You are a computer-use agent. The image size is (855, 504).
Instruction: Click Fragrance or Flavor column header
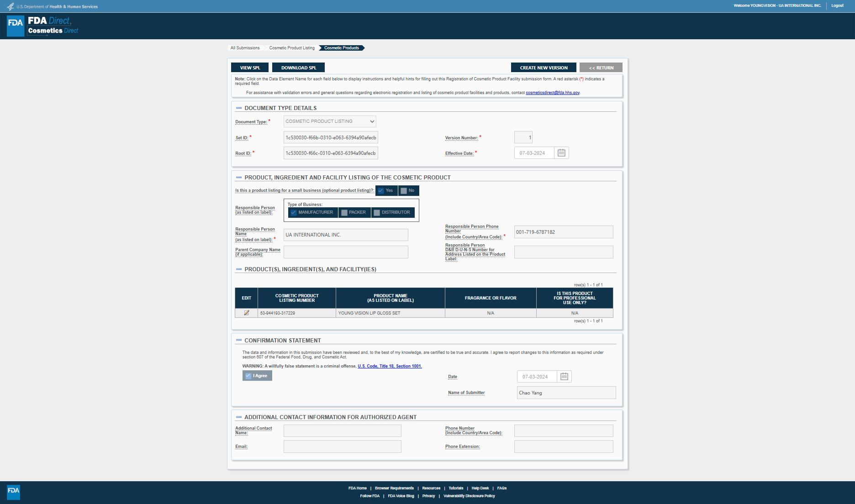491,298
